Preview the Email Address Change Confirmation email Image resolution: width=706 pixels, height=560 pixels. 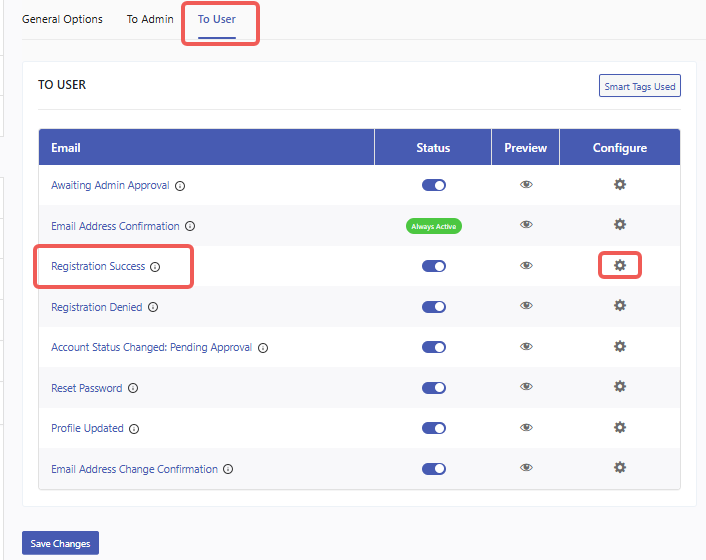click(x=526, y=468)
